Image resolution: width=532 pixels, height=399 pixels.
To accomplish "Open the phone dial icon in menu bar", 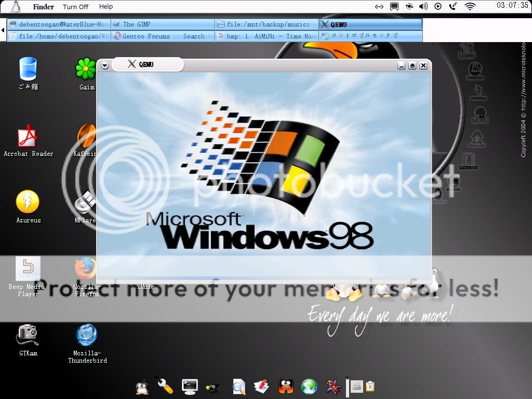I will coord(453,6).
